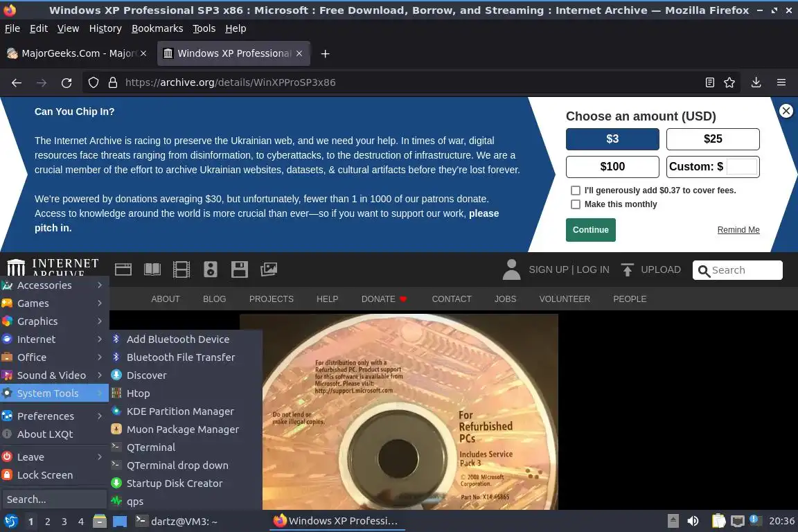Open the Bookmarks menu
Viewport: 798px width, 532px height.
pos(157,28)
